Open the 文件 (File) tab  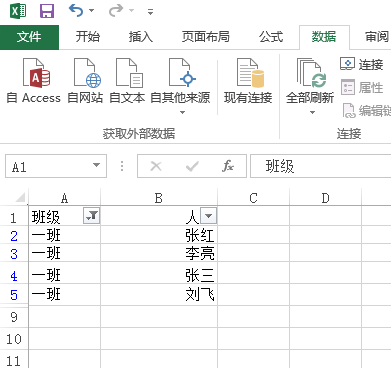(29, 37)
